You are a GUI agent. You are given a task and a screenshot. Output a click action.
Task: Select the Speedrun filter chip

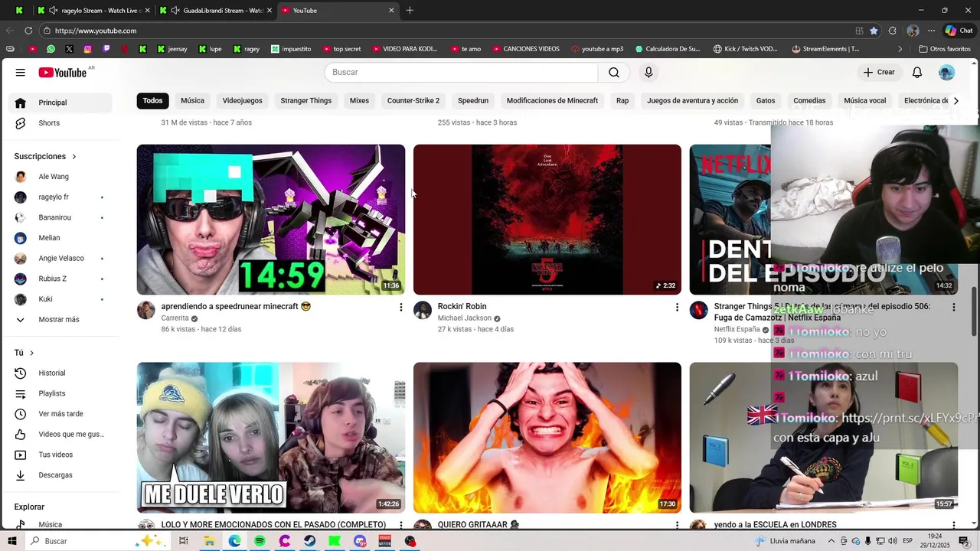pyautogui.click(x=473, y=100)
